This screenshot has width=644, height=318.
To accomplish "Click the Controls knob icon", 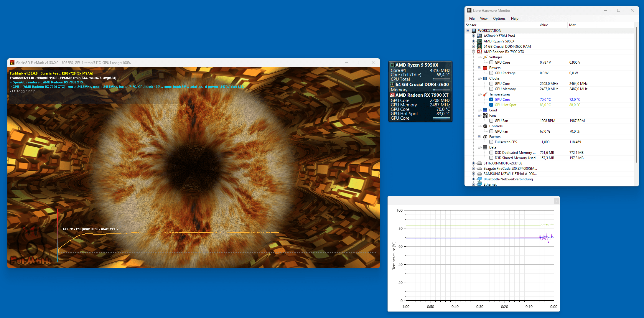I will [485, 126].
